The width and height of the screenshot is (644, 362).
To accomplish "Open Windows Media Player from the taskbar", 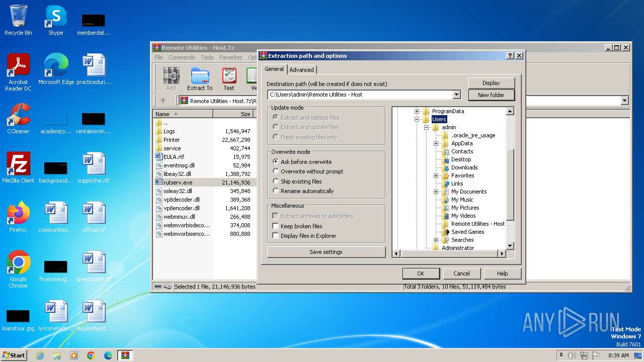I will tap(74, 355).
